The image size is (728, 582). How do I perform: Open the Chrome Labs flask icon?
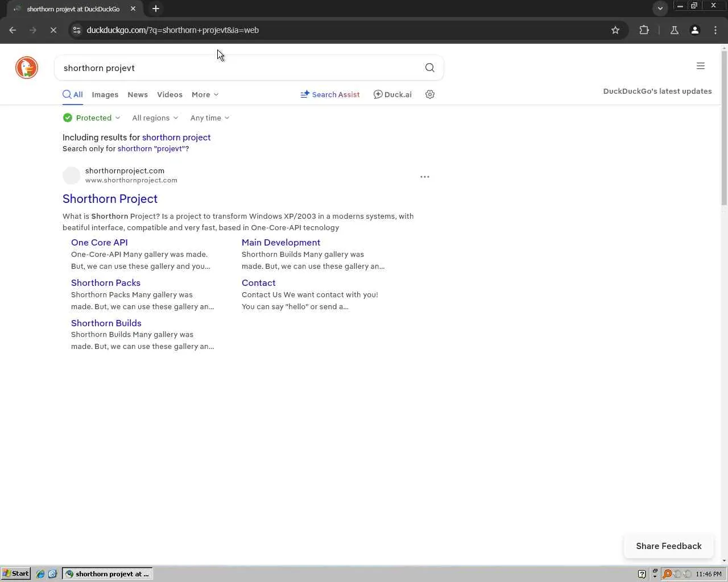pyautogui.click(x=675, y=30)
